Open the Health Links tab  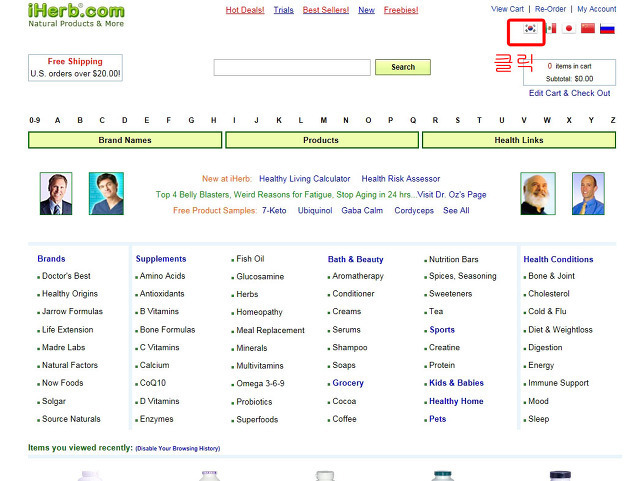coord(519,140)
